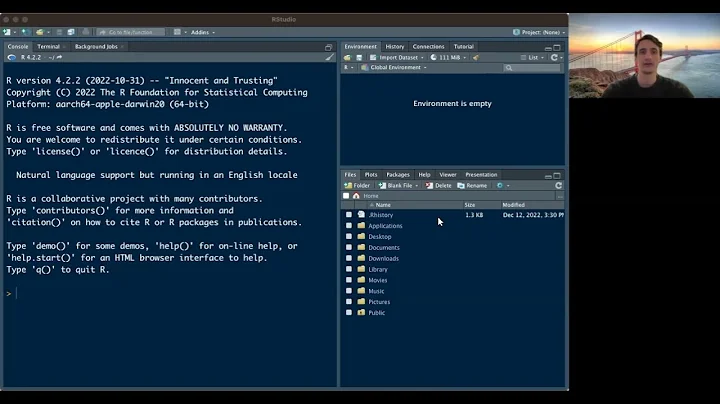Click the memory usage pie icon

(433, 57)
